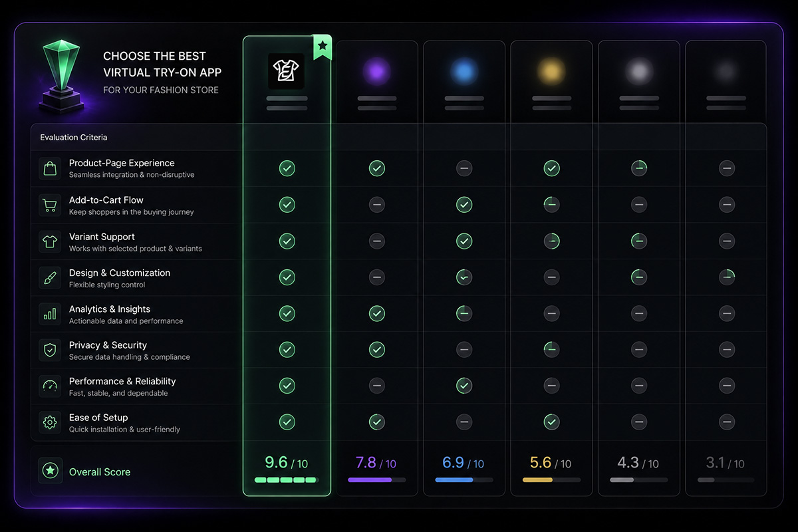The image size is (798, 532).
Task: Click purple app check for Product-Page Experience
Action: 377,168
